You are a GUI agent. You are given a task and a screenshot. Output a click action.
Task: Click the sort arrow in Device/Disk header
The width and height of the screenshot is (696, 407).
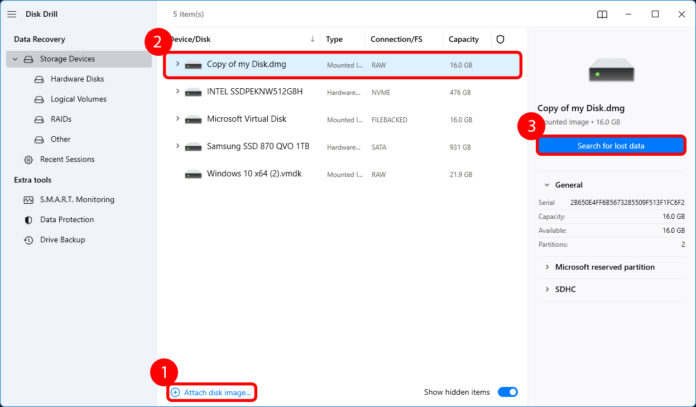pyautogui.click(x=312, y=39)
